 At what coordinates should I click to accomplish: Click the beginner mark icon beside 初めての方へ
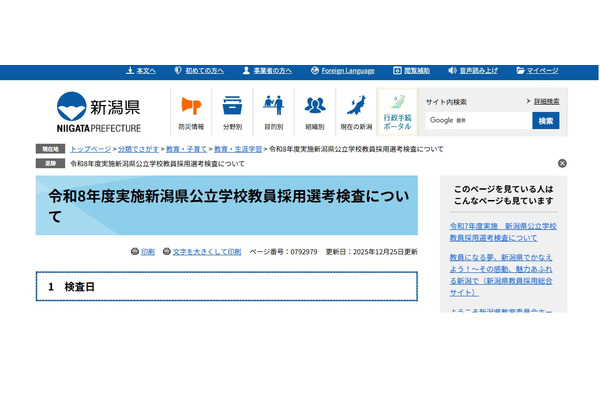click(x=178, y=70)
